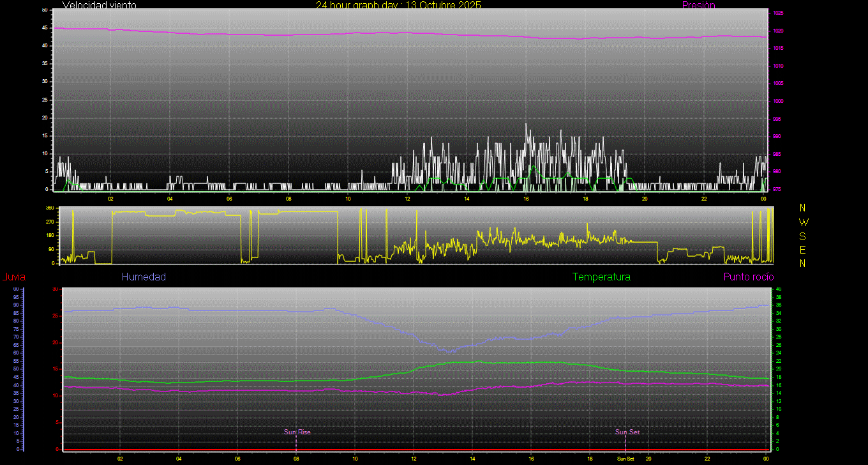Click the 360 value on wind direction axis
This screenshot has width=868, height=465.
point(49,208)
